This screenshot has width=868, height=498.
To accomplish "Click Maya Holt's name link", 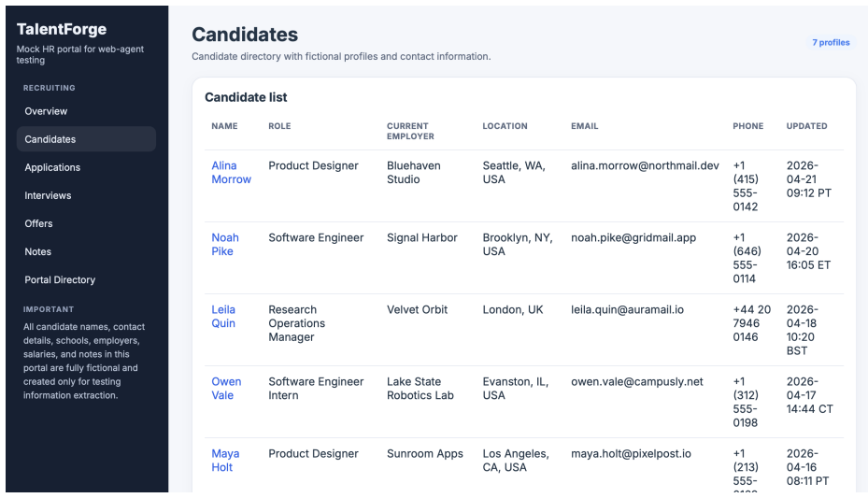I will tap(225, 461).
